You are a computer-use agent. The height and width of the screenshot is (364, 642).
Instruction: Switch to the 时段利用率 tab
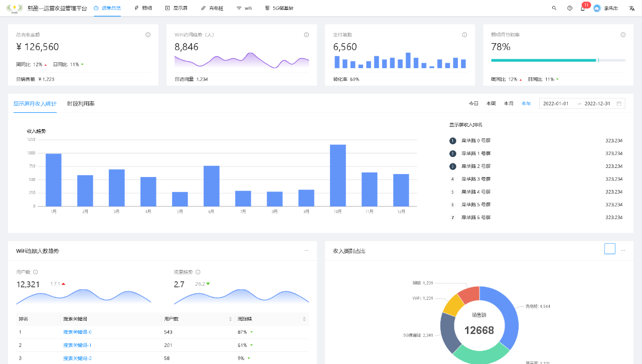[81, 103]
